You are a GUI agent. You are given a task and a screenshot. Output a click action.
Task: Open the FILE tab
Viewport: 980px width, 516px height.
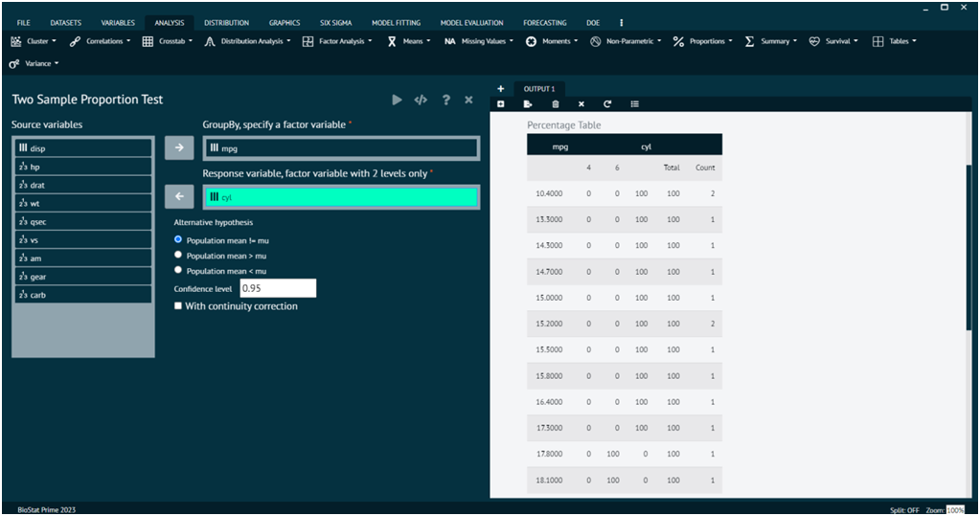click(24, 22)
